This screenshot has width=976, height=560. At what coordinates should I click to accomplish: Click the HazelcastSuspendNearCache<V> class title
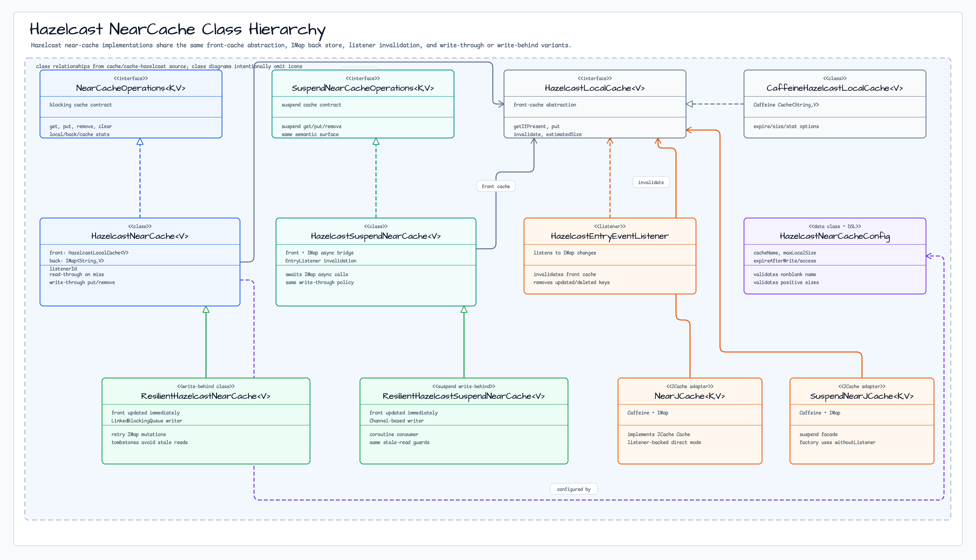[x=376, y=236]
